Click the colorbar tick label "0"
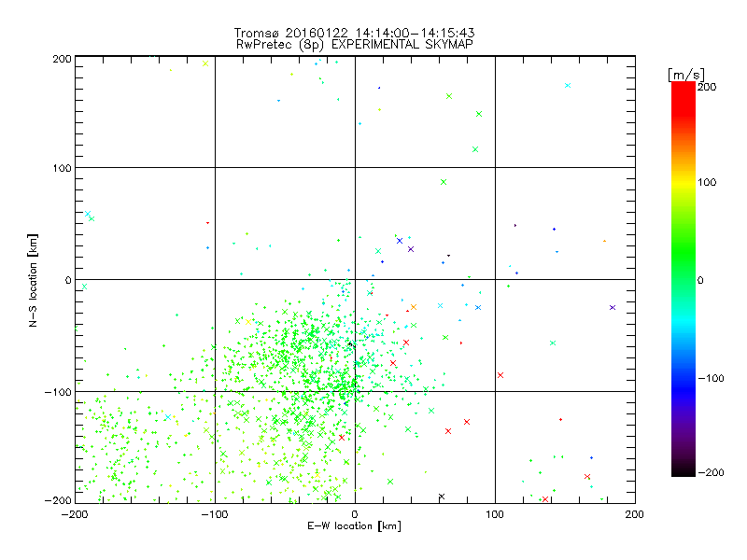The image size is (747, 560). coord(699,280)
